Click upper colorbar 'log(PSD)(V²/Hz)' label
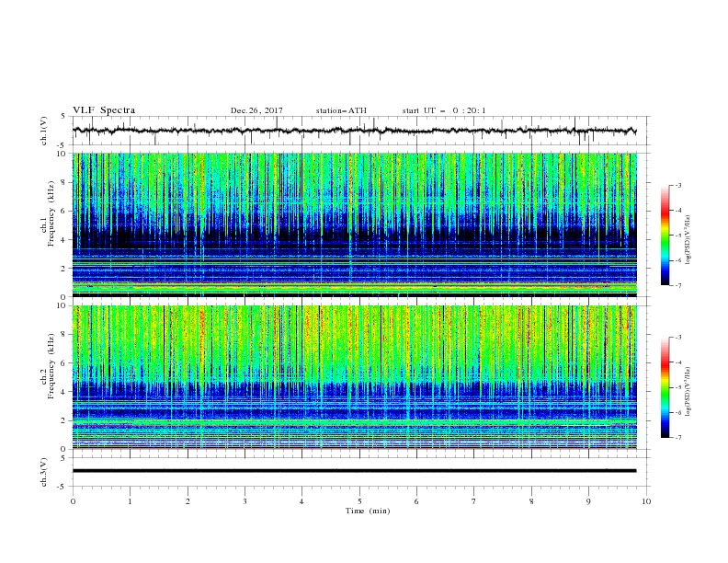728x563 pixels. pyautogui.click(x=688, y=240)
